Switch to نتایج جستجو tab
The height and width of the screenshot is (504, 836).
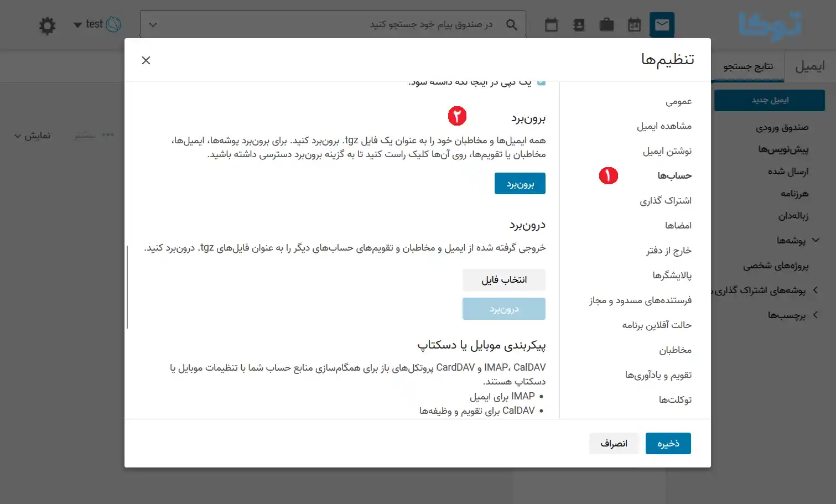point(748,66)
